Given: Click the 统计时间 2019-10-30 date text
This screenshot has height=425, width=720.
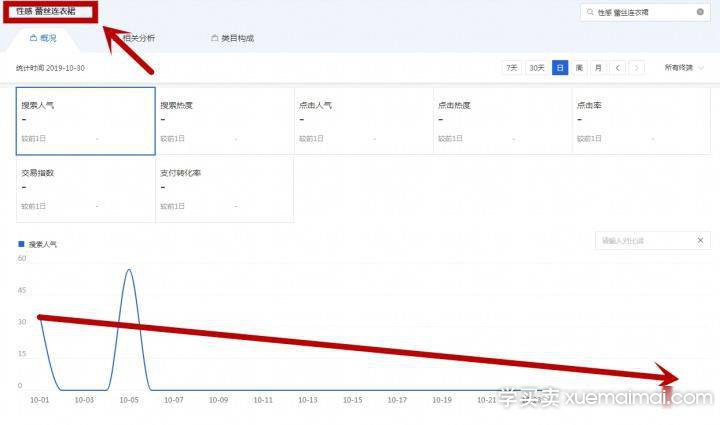Looking at the screenshot, I should pos(51,68).
